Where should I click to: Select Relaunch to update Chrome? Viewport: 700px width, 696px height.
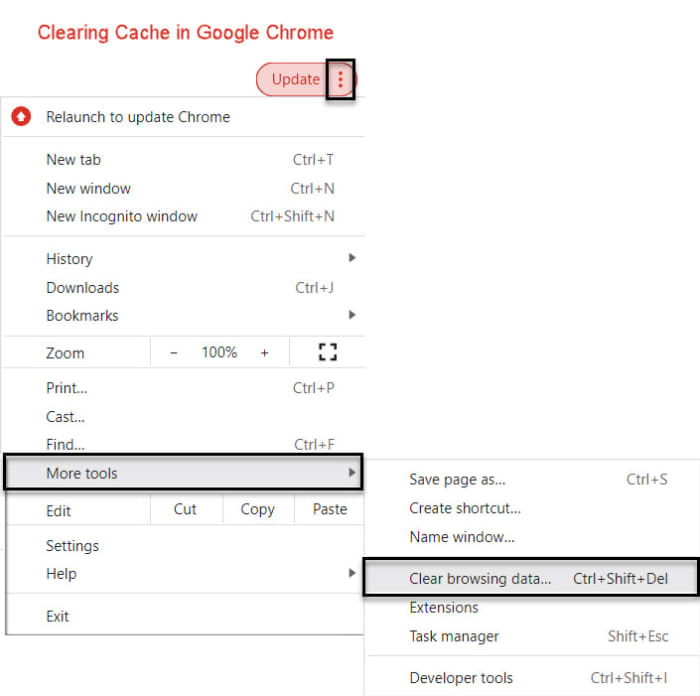(183, 117)
